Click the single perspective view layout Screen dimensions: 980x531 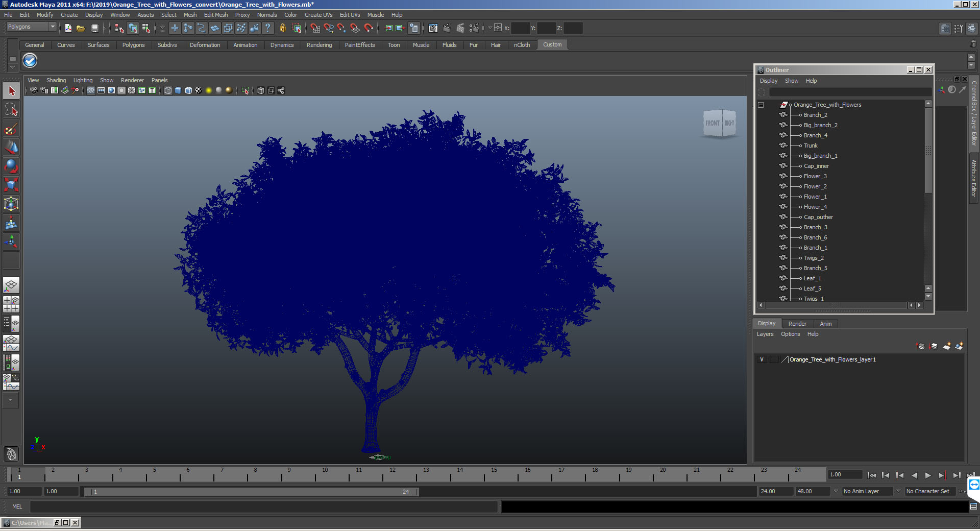point(11,285)
